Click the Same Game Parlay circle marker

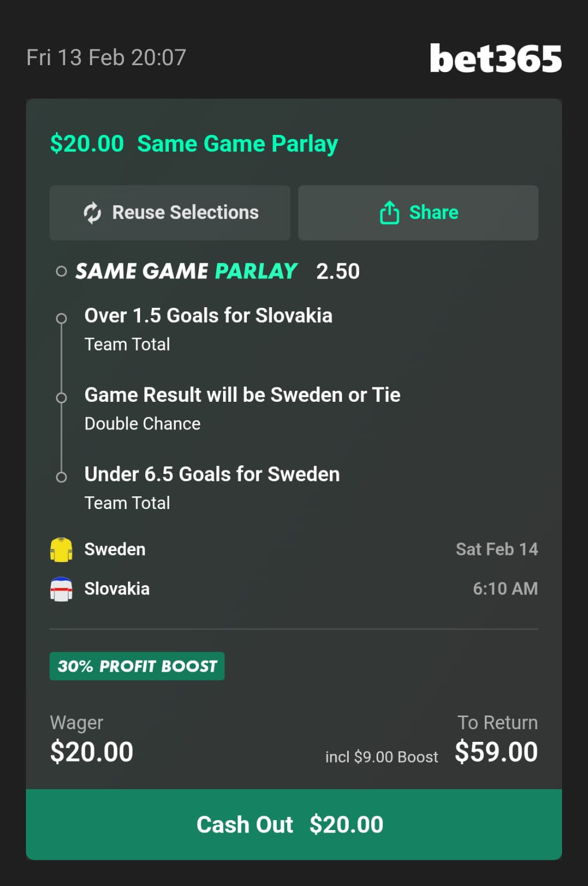coord(61,272)
